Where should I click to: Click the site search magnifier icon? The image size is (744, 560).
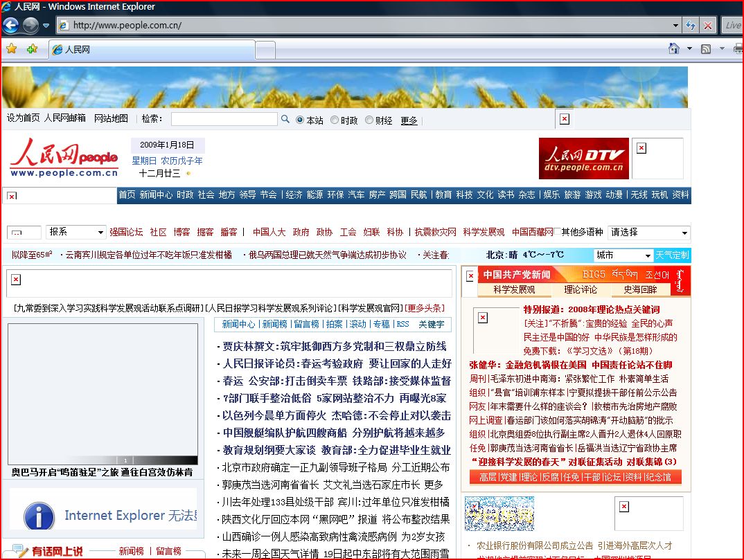(285, 119)
